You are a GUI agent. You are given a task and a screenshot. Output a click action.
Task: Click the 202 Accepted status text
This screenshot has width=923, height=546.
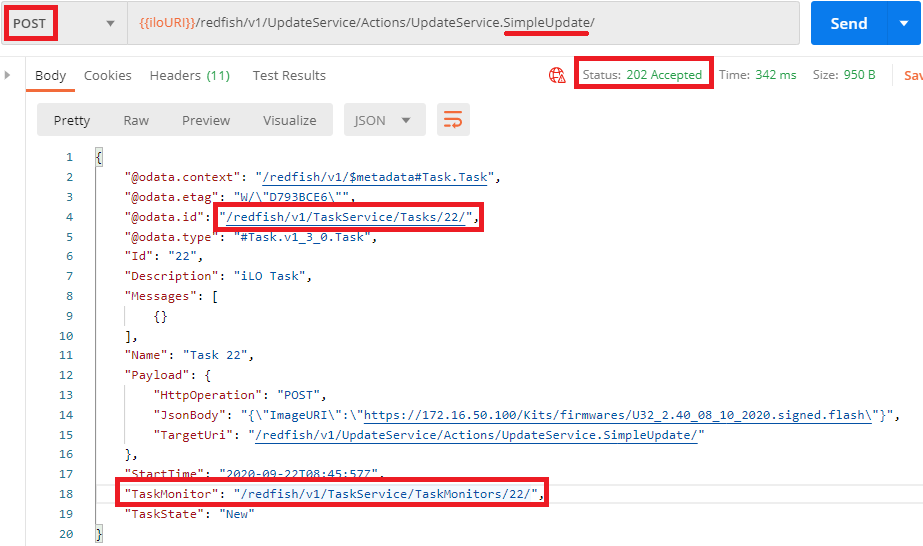point(664,75)
